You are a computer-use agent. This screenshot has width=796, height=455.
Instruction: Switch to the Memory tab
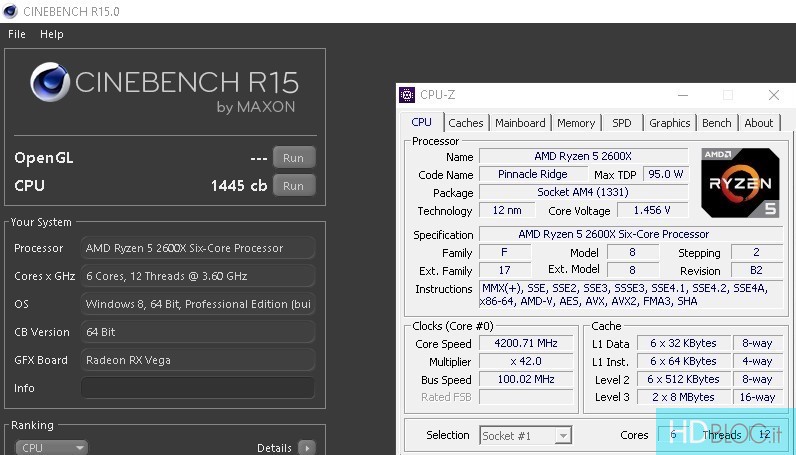tap(576, 123)
